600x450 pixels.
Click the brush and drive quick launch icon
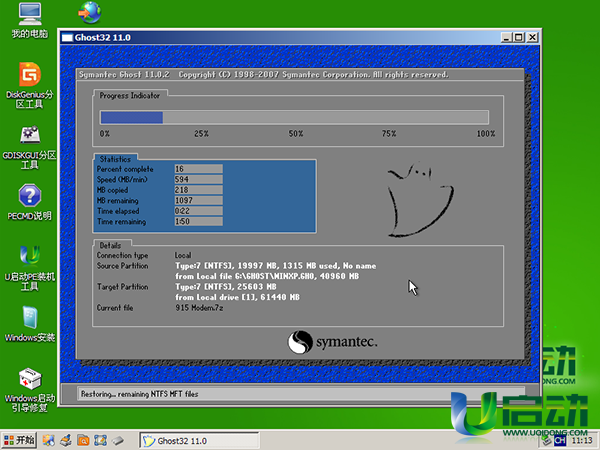[65, 440]
